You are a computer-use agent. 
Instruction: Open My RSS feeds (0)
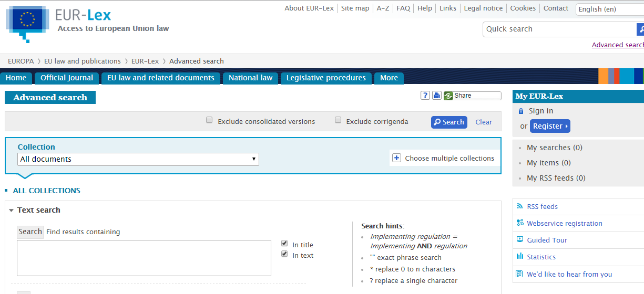point(556,178)
